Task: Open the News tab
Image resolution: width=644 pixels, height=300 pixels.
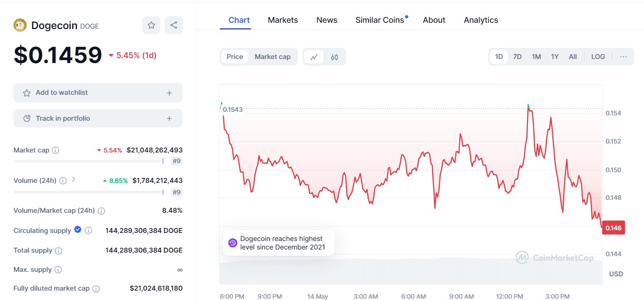Action: [327, 20]
